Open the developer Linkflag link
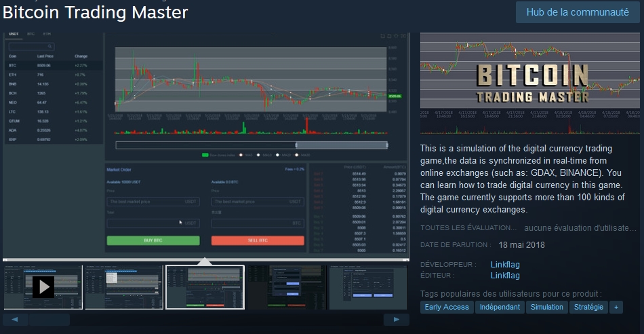This screenshot has height=334, width=644. pos(505,264)
